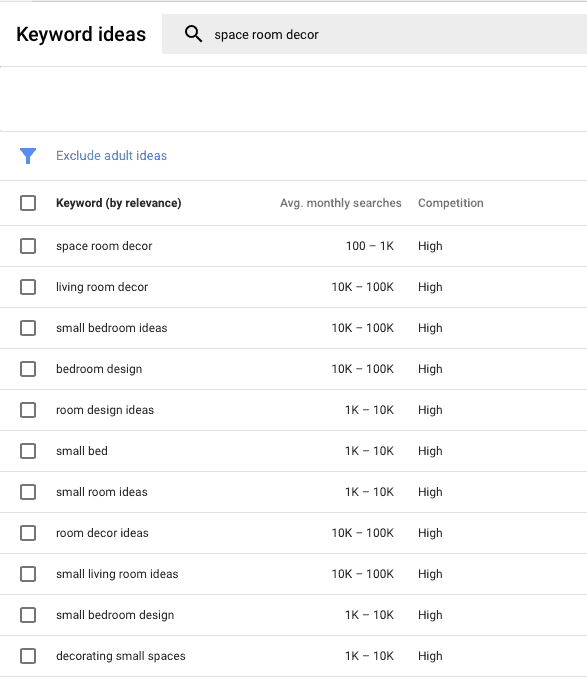Screen dimensions: 587x680
Task: Open the living room decor keyword text
Action: coord(102,287)
